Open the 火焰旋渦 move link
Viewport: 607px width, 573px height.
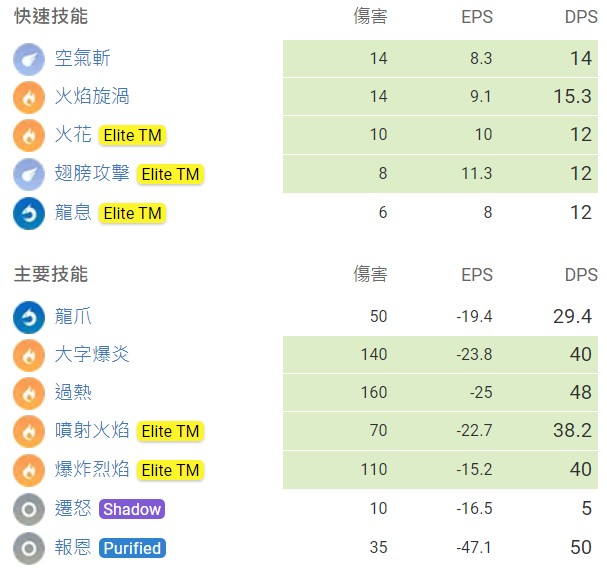[x=92, y=97]
